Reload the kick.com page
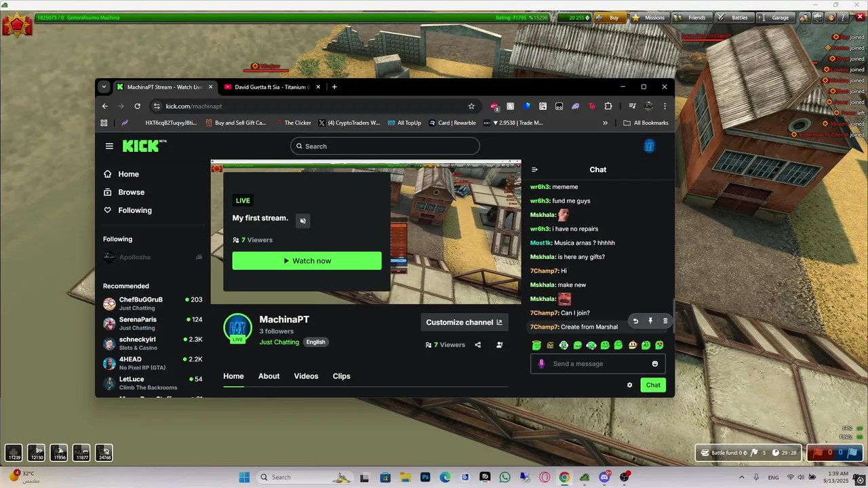 tap(138, 106)
